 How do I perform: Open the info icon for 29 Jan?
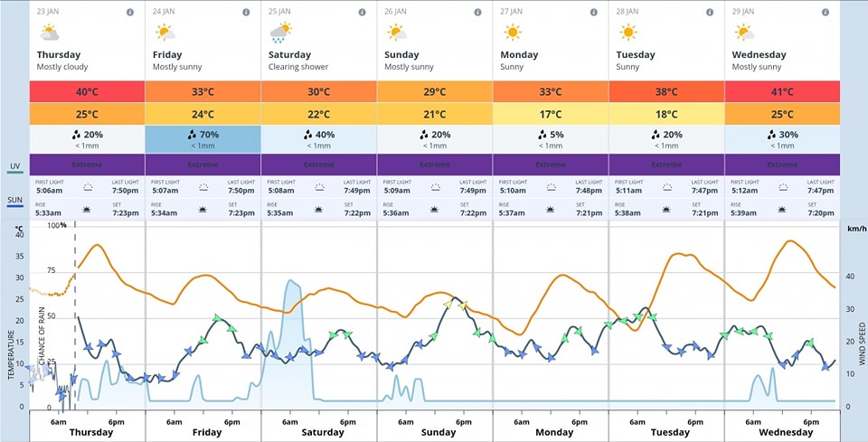(826, 12)
